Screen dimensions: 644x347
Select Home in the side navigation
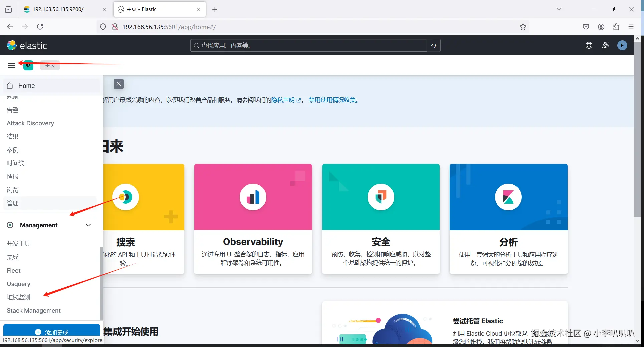click(x=52, y=86)
